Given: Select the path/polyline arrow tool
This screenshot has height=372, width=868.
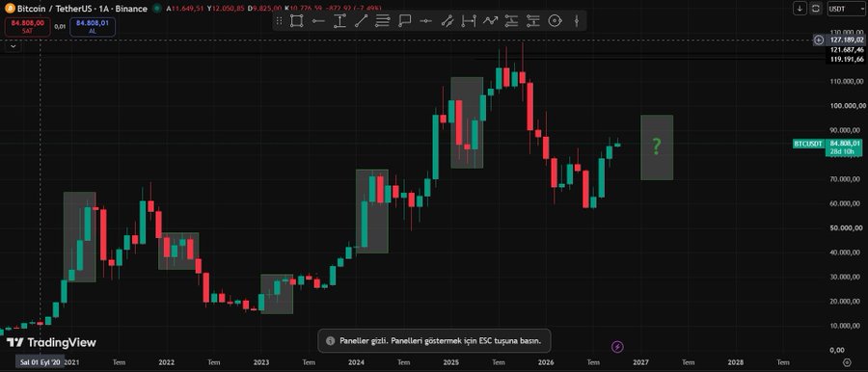Looking at the screenshot, I should [490, 21].
